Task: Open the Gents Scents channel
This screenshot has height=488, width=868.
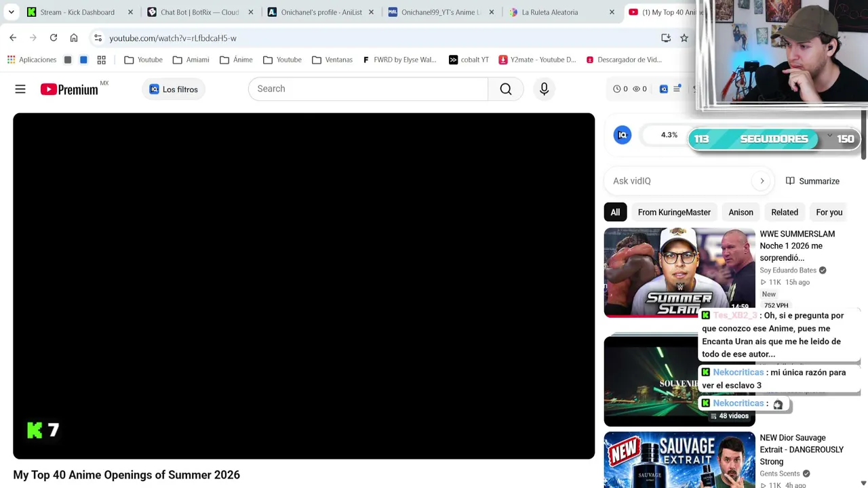Action: tap(780, 474)
